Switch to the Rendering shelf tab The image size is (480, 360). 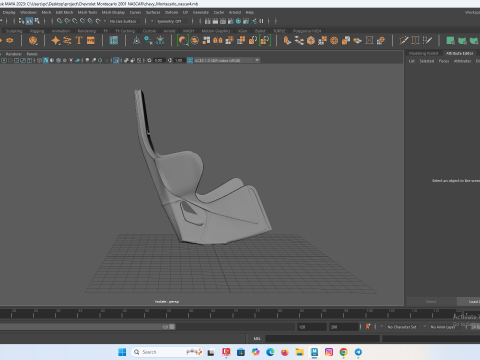point(87,31)
